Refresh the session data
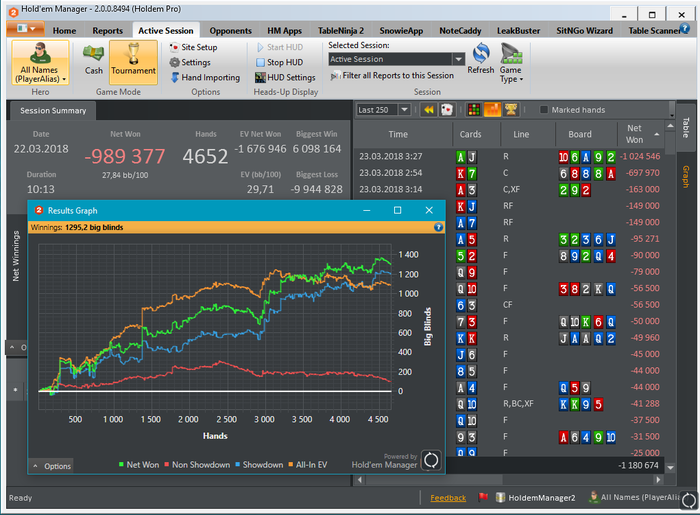 (481, 59)
